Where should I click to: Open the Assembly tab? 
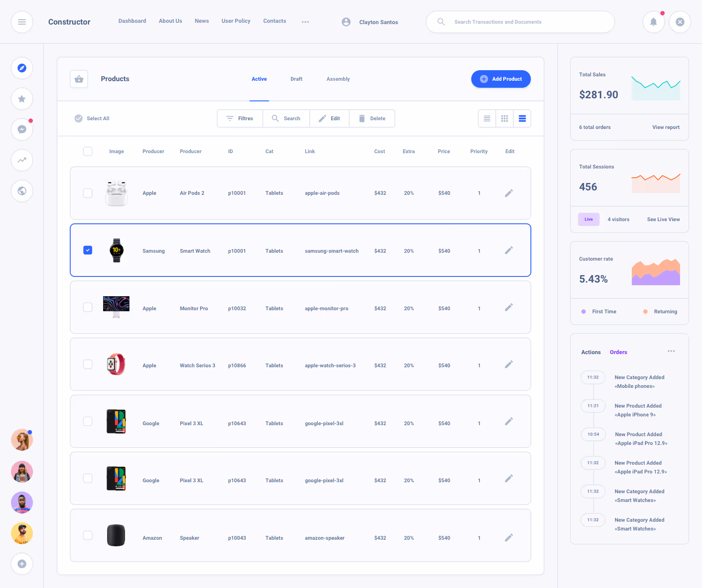[x=338, y=79]
